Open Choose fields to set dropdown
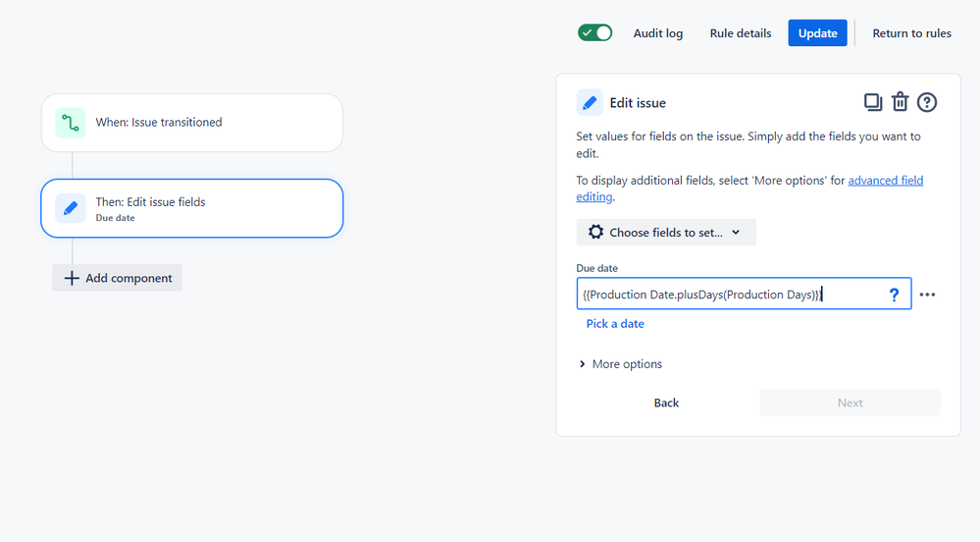The image size is (980, 542). 666,233
